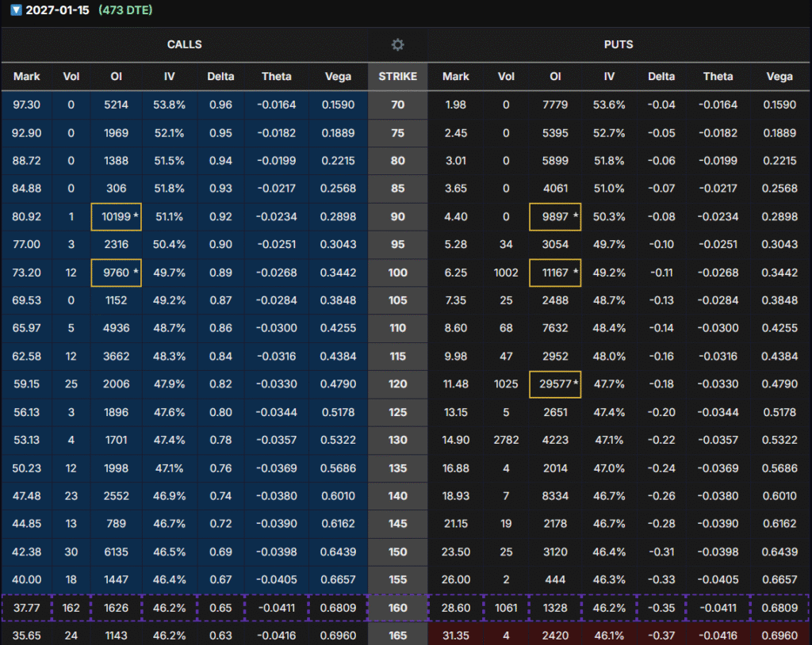Select highlighted calls OI 9760 cell
The height and width of the screenshot is (645, 812).
(x=117, y=273)
